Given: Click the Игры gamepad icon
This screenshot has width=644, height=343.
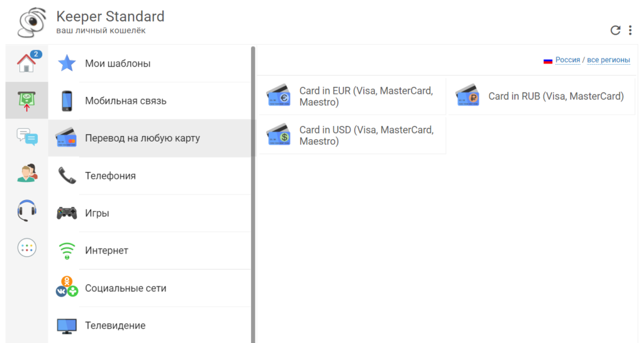Looking at the screenshot, I should (x=67, y=213).
